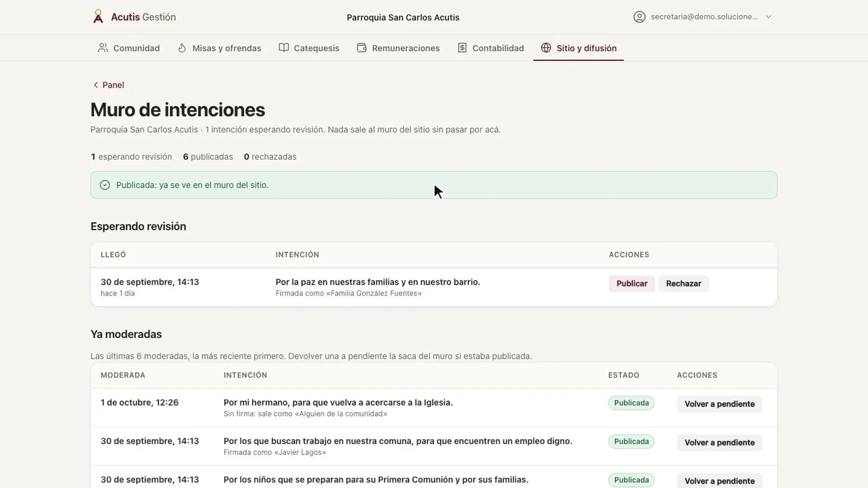The image size is (868, 488).
Task: Open the Comunidad tab
Action: pos(129,48)
